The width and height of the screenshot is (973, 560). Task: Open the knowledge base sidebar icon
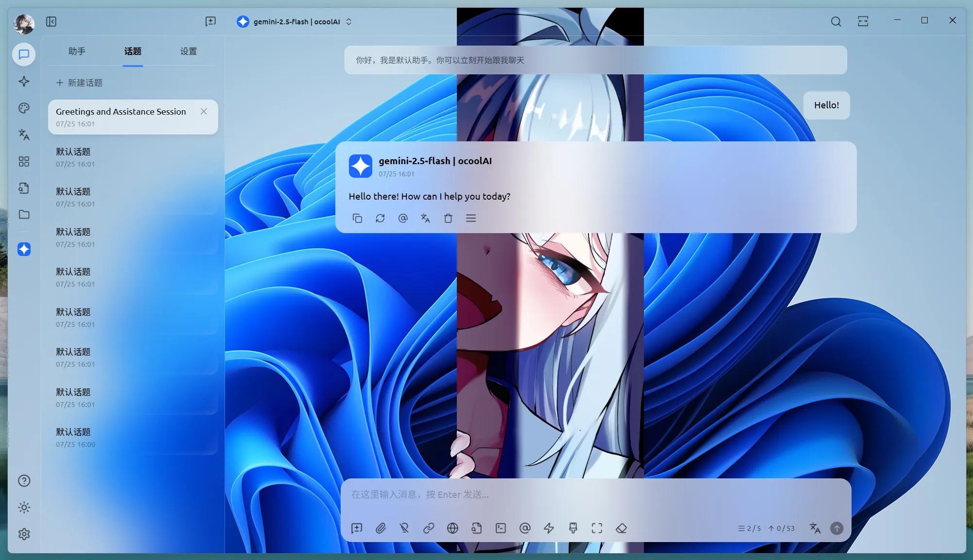pyautogui.click(x=24, y=188)
